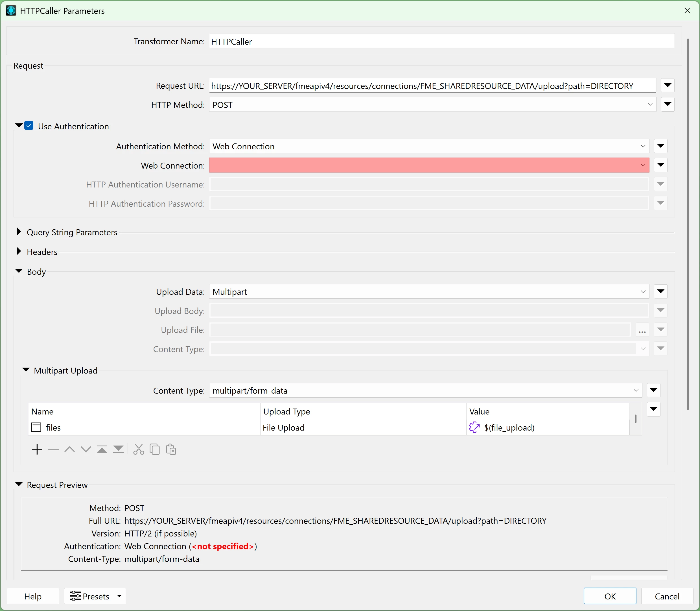Expand the Query String Parameters section

coord(19,232)
